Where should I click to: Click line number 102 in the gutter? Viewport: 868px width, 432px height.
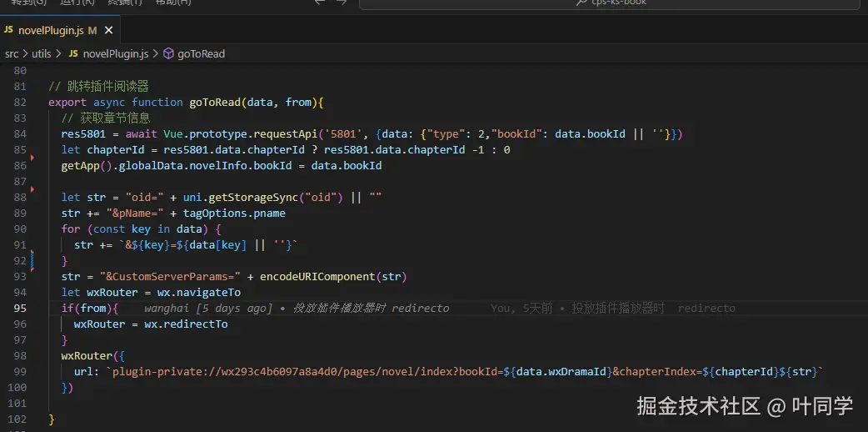tap(17, 419)
